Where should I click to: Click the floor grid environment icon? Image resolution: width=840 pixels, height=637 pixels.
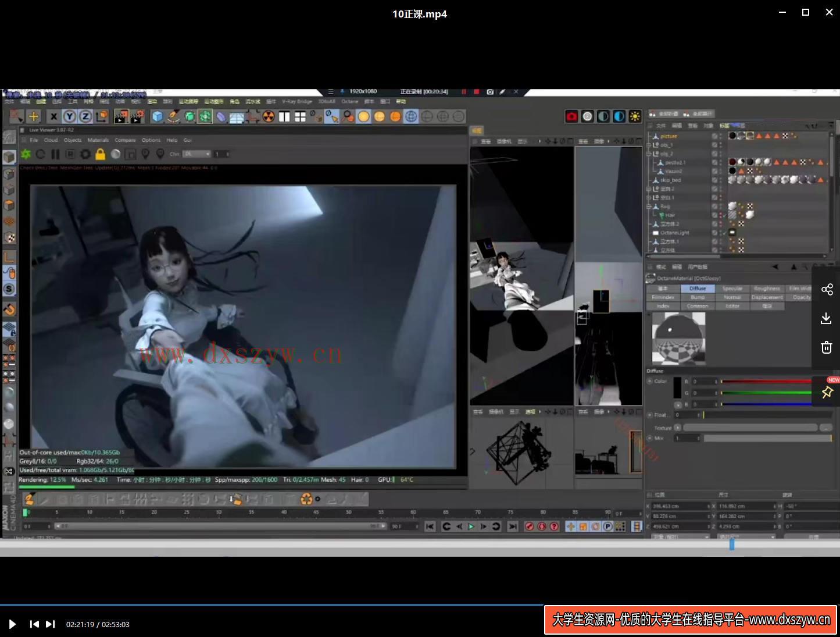237,116
